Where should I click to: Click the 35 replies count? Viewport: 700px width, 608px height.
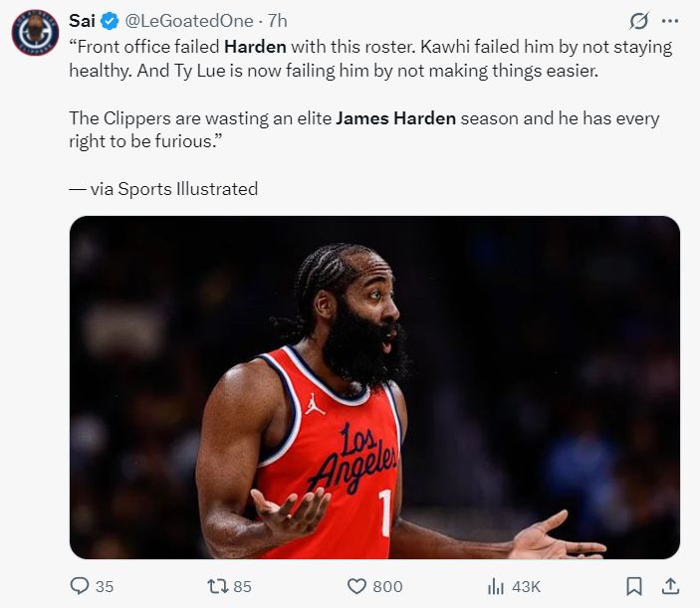(105, 586)
